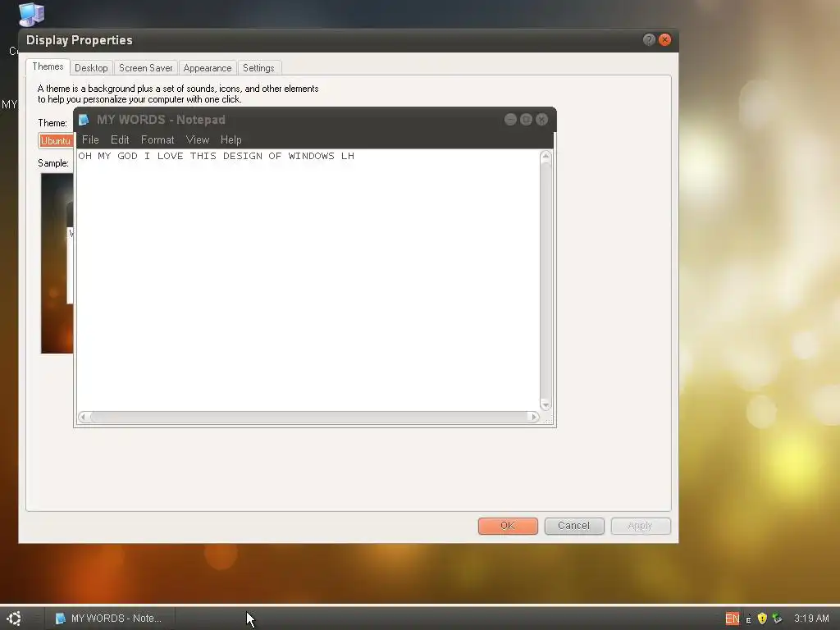840x630 pixels.
Task: Click OK in Display Properties
Action: (508, 526)
